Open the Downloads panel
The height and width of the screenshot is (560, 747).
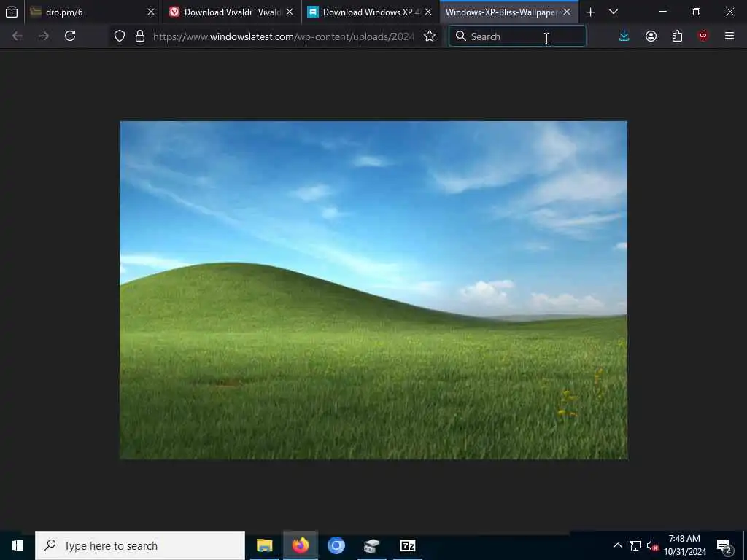point(624,36)
